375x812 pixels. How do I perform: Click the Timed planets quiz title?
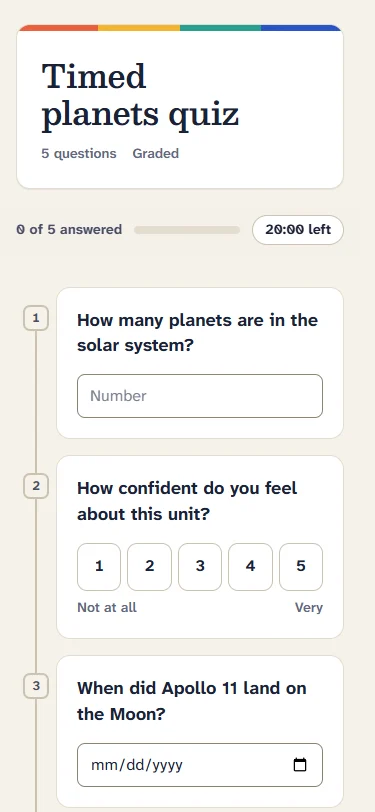click(140, 95)
